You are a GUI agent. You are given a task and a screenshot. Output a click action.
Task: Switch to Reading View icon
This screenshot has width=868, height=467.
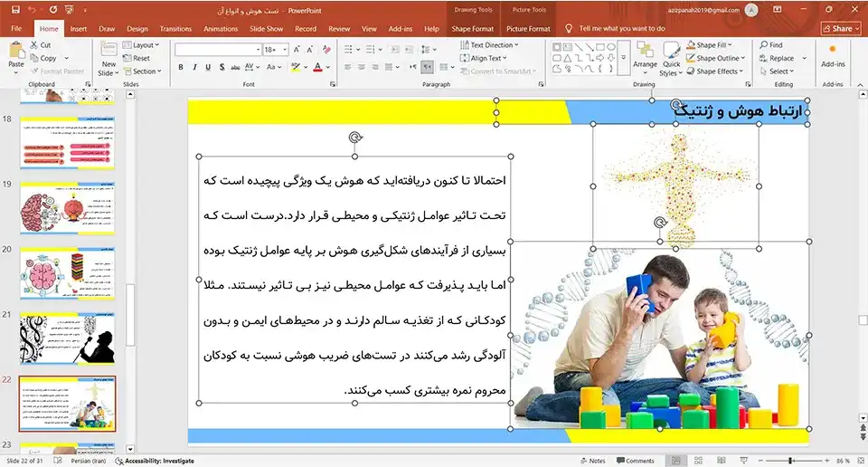[x=721, y=461]
